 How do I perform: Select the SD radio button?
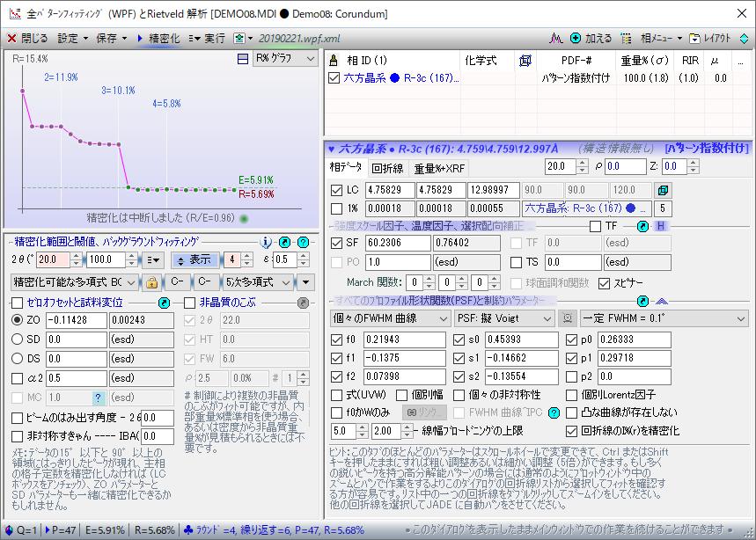18,339
